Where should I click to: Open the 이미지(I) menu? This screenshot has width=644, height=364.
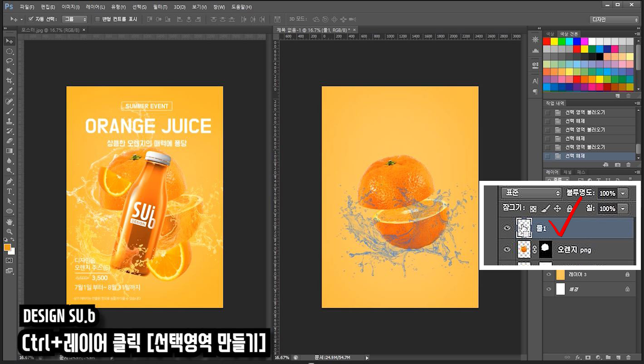(x=70, y=7)
